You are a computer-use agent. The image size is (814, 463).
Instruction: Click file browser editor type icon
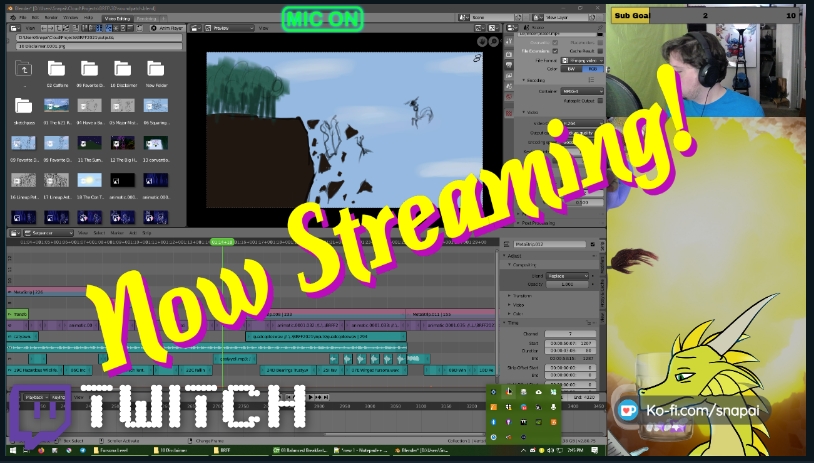(x=15, y=28)
